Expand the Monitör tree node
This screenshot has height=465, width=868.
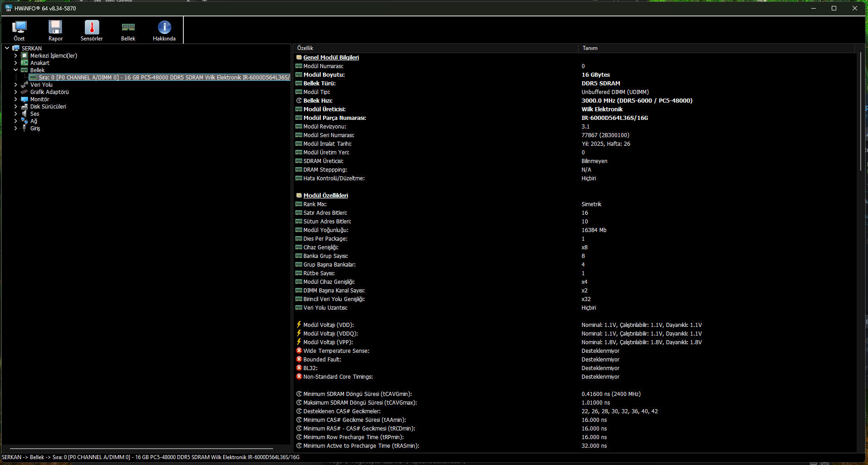(x=16, y=99)
